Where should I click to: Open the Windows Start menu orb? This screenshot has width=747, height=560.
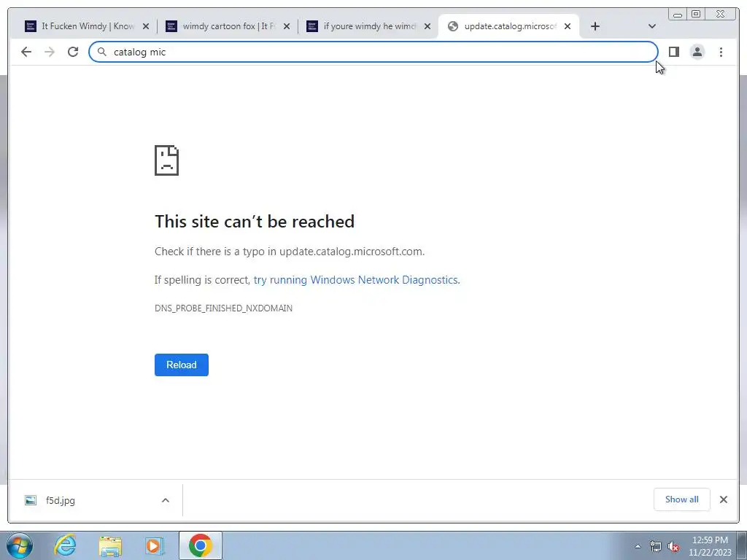[19, 545]
